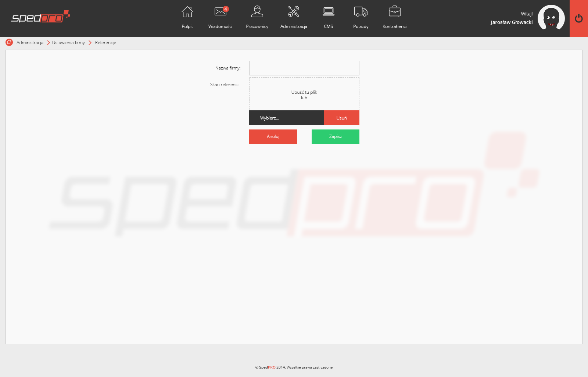Save with the green Zapisz button
Viewport: 588px width, 377px height.
coord(335,136)
